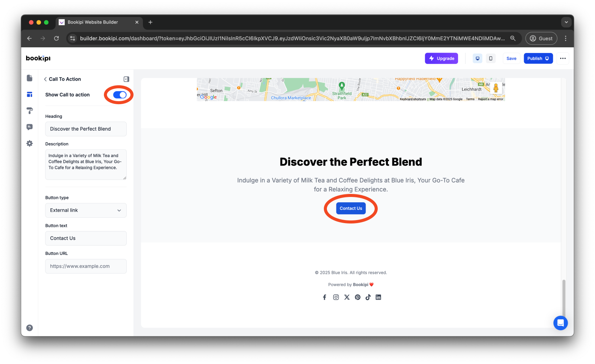Click the bookipi logo
This screenshot has height=364, width=595.
(38, 58)
